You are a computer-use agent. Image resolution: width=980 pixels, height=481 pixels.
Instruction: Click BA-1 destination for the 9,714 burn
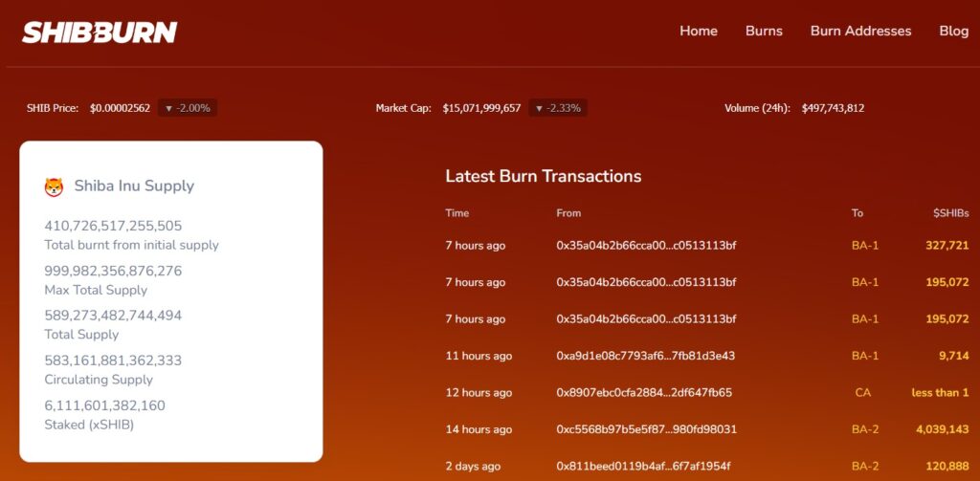coord(865,356)
